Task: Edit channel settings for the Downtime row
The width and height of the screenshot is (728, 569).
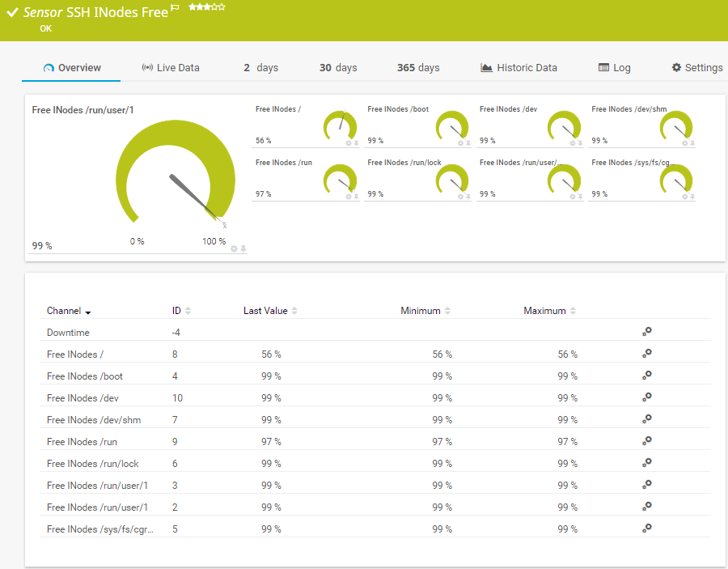Action: 646,332
